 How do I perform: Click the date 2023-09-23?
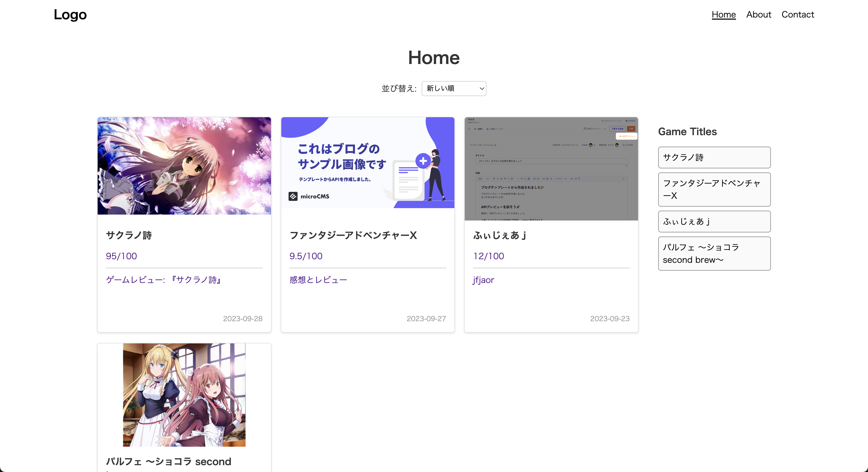(610, 318)
